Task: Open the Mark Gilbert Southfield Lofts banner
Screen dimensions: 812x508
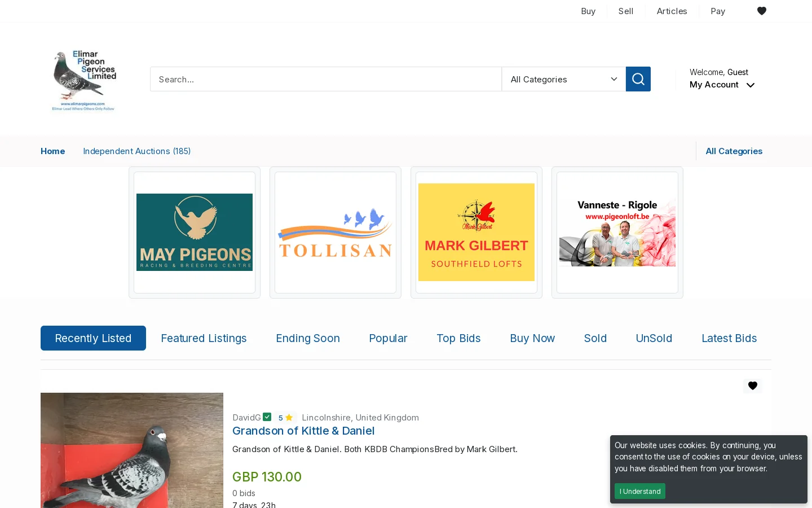Action: click(x=476, y=233)
